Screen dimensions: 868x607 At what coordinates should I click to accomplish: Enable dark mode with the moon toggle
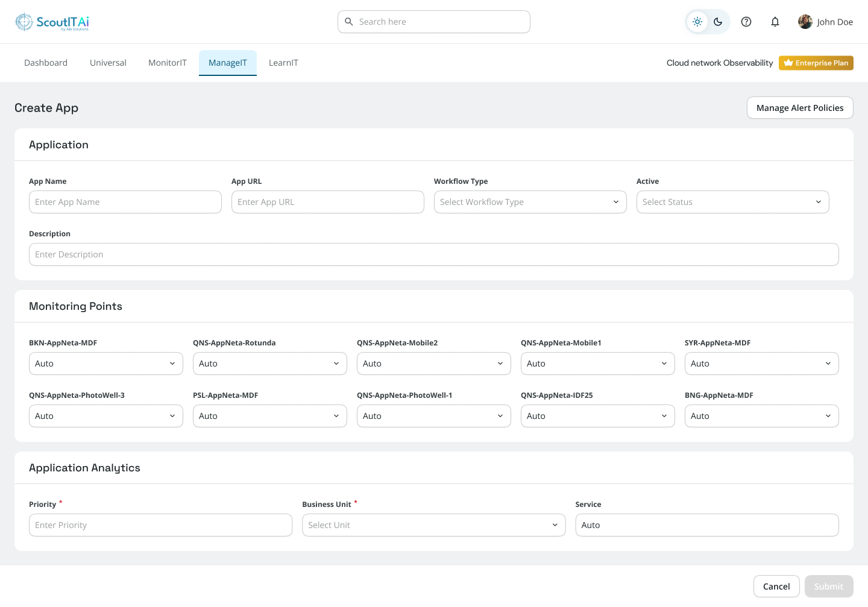(x=717, y=22)
